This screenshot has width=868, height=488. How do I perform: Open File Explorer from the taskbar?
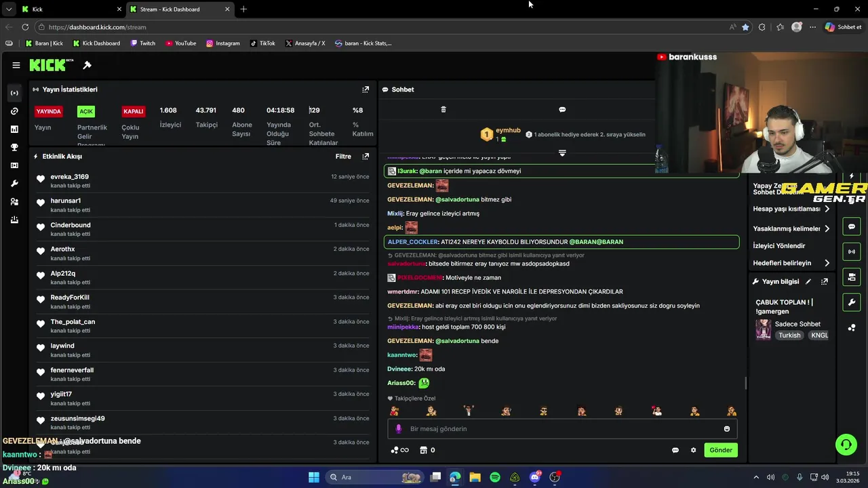coord(475,477)
